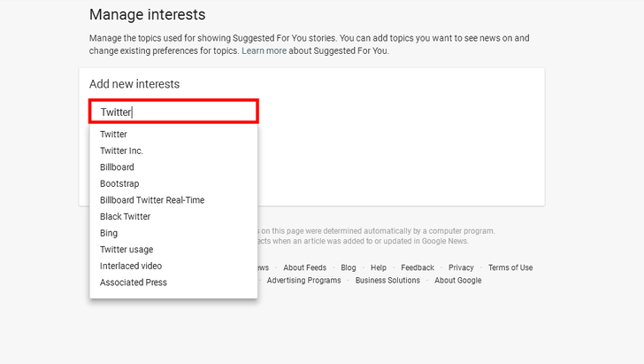Open the Help footer link
This screenshot has height=364, width=644.
click(379, 267)
